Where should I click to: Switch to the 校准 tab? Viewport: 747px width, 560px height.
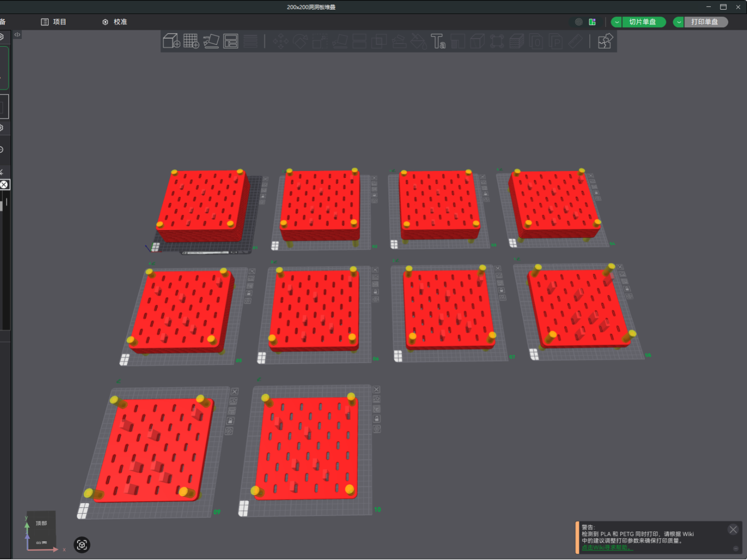(x=115, y=22)
